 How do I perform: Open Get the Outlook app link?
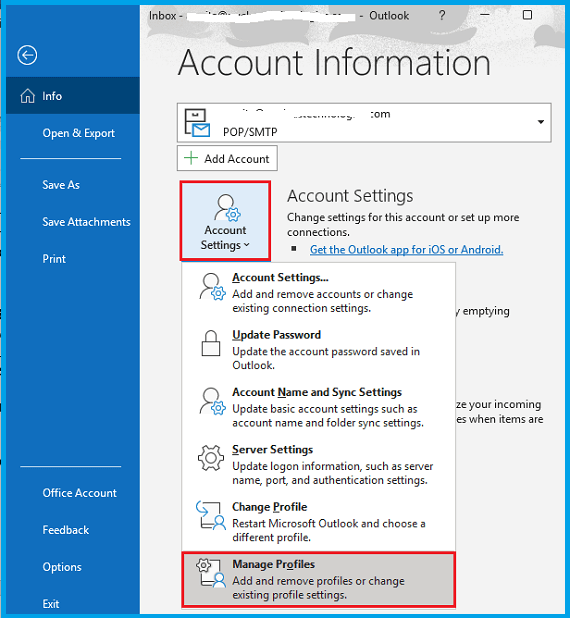(x=406, y=249)
